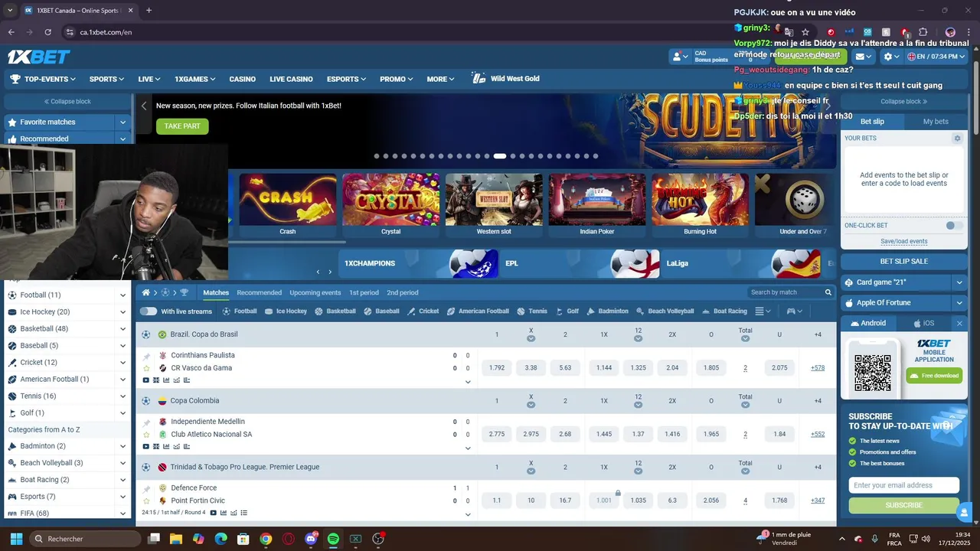Image resolution: width=980 pixels, height=551 pixels.
Task: Click the trophy icon in the matches breadcrumb
Action: pos(184,292)
